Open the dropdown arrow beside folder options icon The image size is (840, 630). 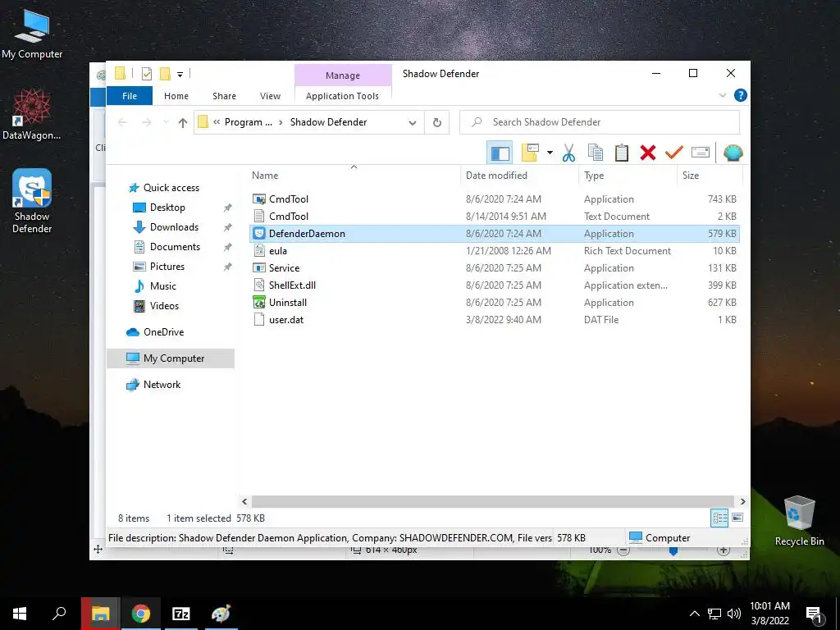point(550,153)
